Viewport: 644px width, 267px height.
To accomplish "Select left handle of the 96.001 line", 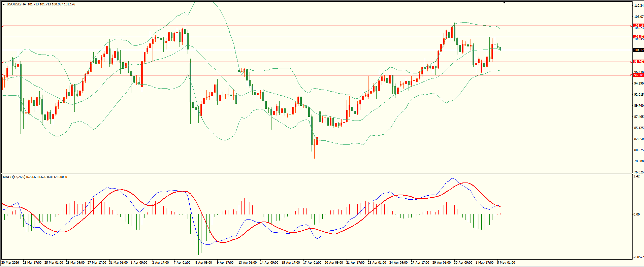I will (x=2, y=75).
